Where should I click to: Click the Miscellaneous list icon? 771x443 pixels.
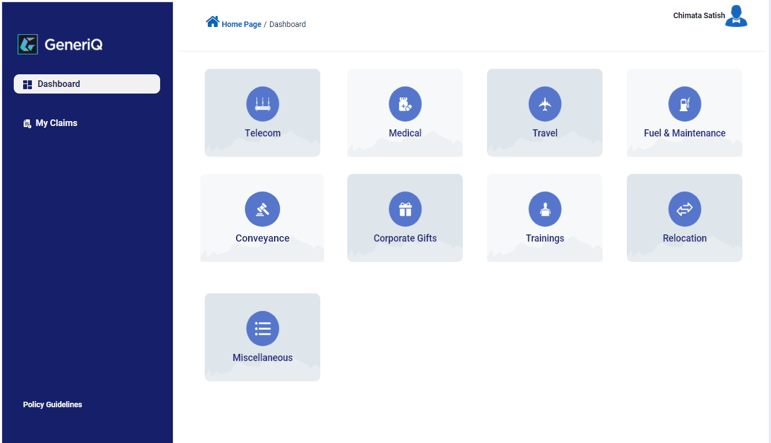tap(262, 328)
